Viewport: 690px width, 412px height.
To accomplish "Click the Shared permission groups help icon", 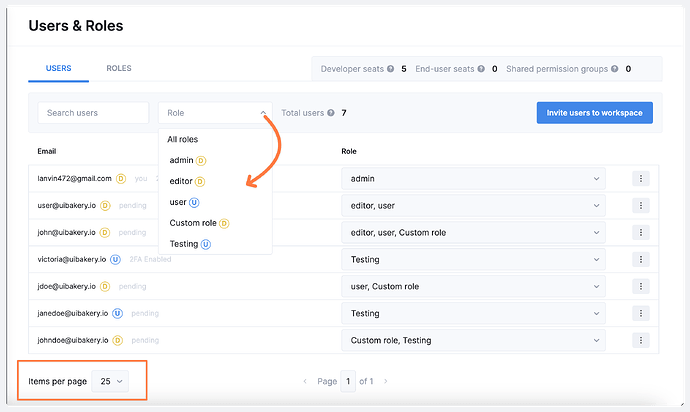I will 615,69.
